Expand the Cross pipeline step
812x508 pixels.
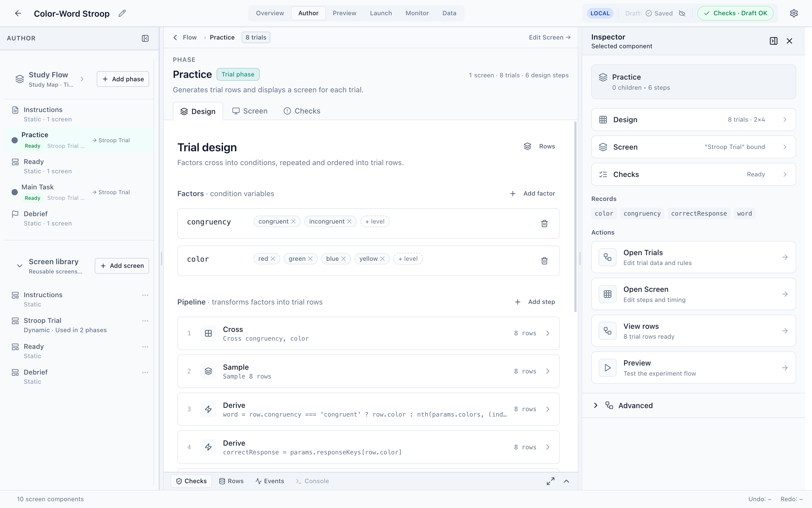coord(548,333)
